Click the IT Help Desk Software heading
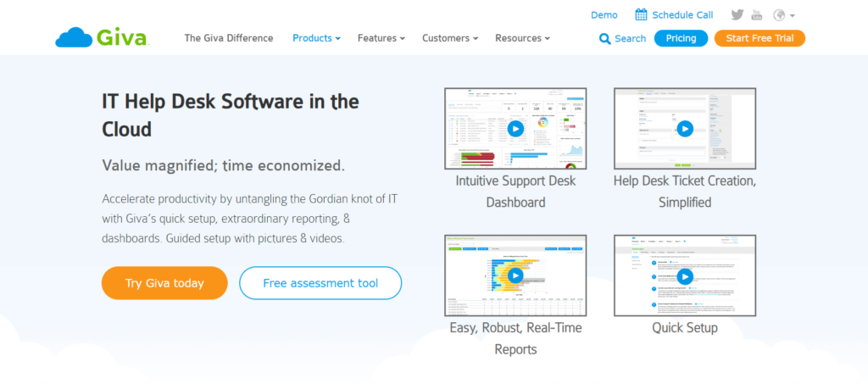 point(231,115)
